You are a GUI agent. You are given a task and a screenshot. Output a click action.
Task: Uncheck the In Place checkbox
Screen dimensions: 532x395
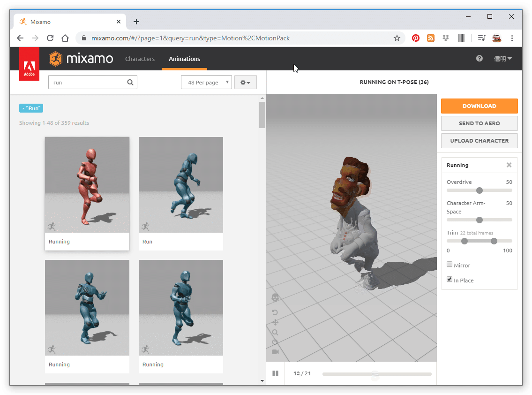click(x=450, y=279)
